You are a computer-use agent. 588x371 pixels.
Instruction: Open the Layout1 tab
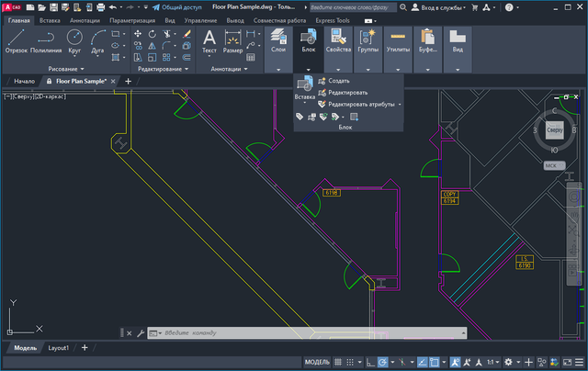pyautogui.click(x=59, y=348)
